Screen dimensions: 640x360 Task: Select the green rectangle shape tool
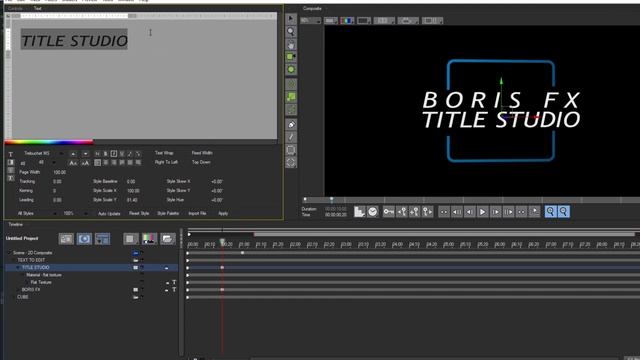coord(291,57)
